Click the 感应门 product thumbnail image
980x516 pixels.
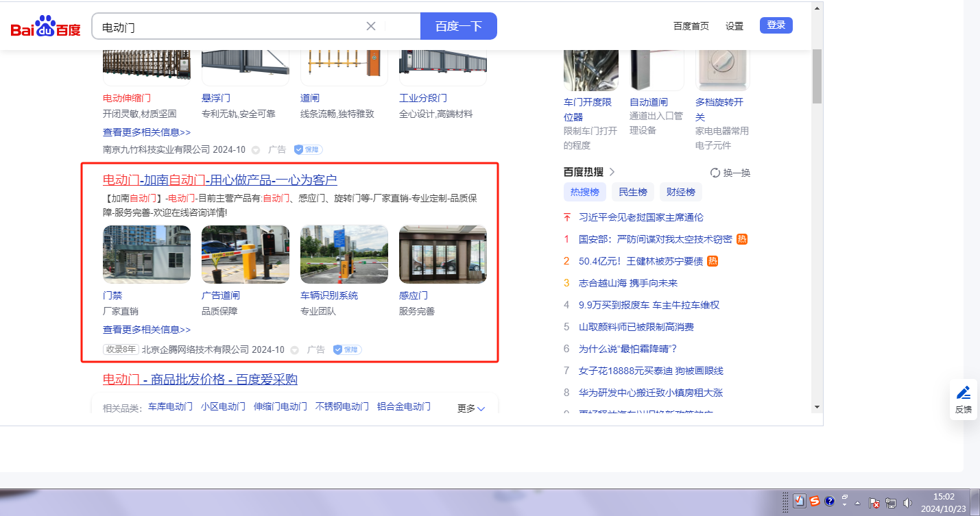coord(442,254)
